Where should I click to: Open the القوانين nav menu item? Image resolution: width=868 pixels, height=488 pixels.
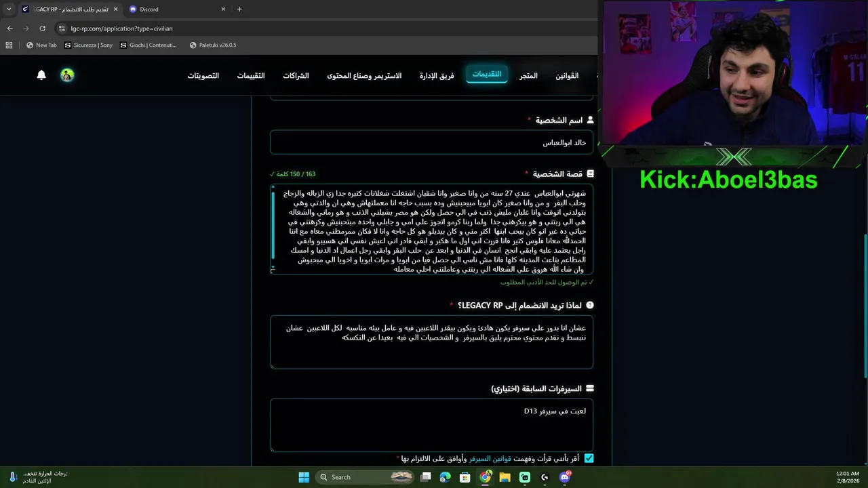[x=567, y=76]
